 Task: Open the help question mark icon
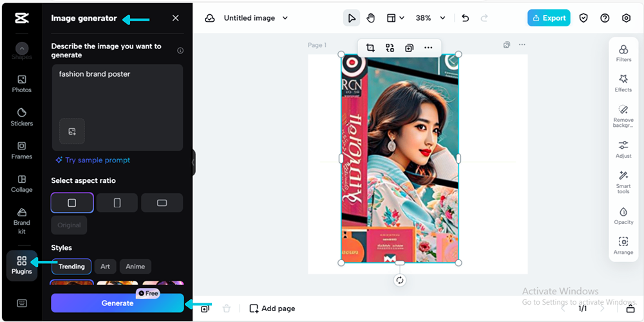tap(605, 18)
